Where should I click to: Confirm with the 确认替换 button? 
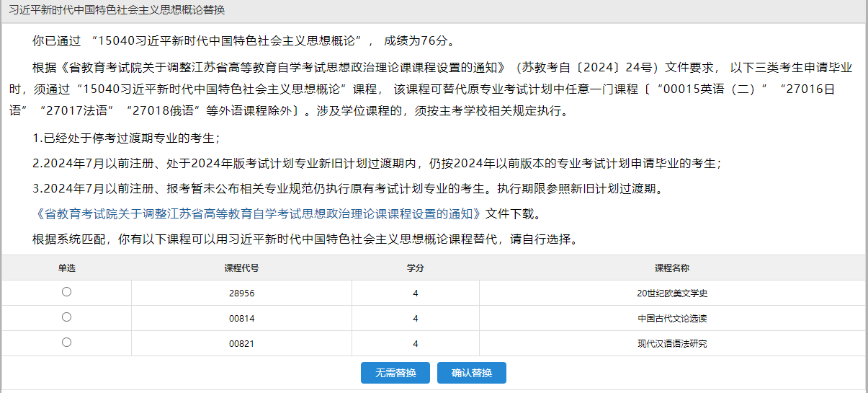472,373
